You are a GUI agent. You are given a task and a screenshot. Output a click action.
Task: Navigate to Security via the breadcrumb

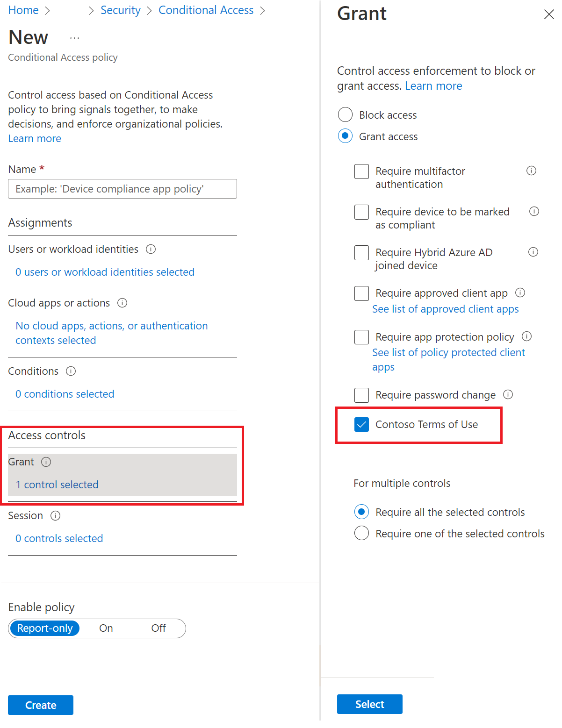click(x=120, y=10)
